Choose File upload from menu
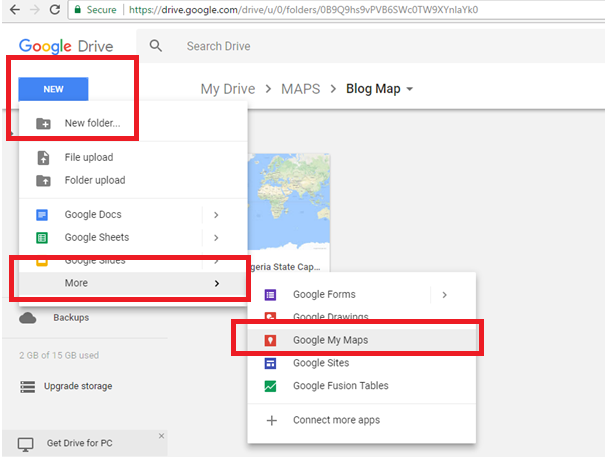This screenshot has height=457, width=605. tap(133, 157)
